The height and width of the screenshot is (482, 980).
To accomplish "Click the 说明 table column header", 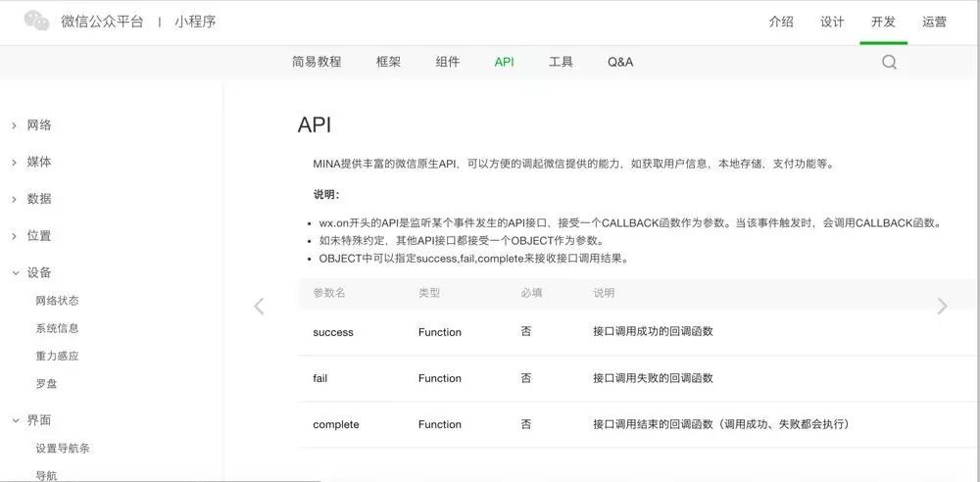I will point(604,293).
